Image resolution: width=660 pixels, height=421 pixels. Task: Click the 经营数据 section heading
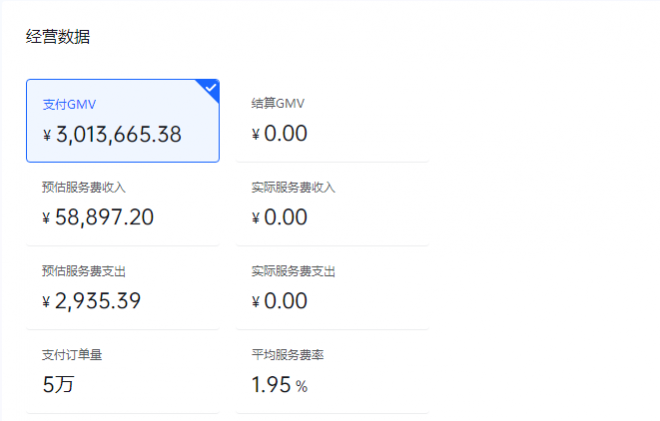point(58,37)
